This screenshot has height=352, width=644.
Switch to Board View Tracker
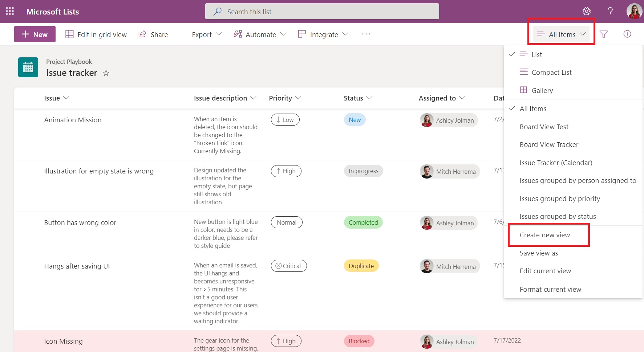[x=573, y=144]
